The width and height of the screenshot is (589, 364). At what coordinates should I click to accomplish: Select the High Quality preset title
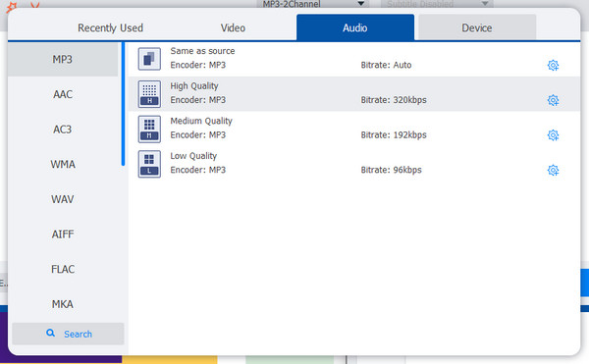click(194, 86)
